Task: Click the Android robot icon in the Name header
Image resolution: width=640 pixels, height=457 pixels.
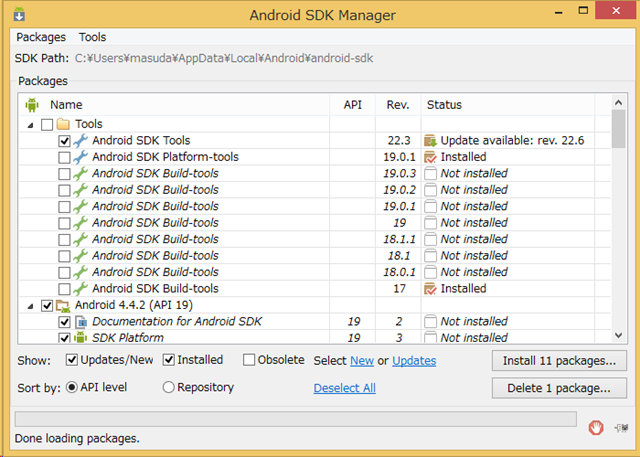Action: (x=32, y=104)
